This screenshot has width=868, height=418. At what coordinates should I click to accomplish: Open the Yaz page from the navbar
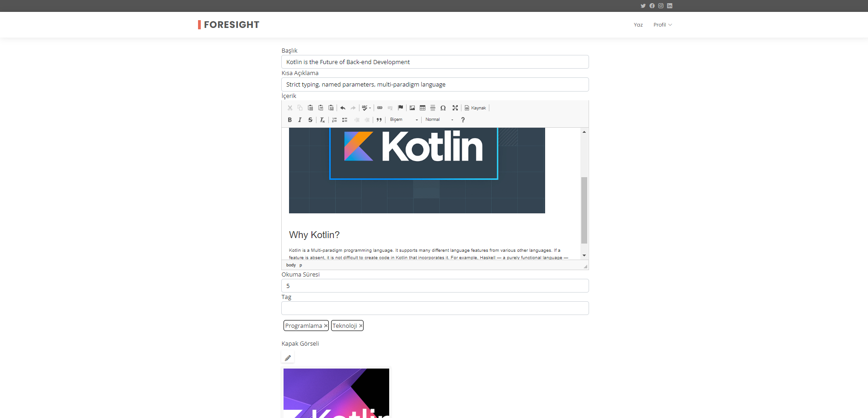638,25
